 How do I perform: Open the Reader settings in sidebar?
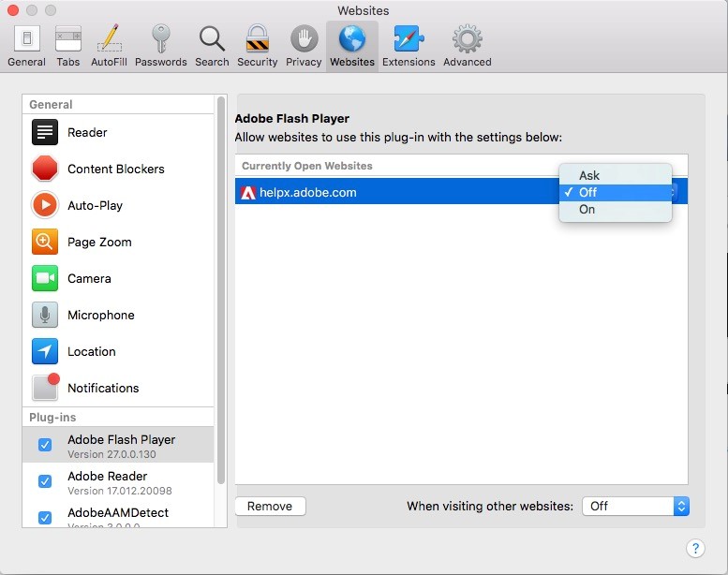(86, 133)
